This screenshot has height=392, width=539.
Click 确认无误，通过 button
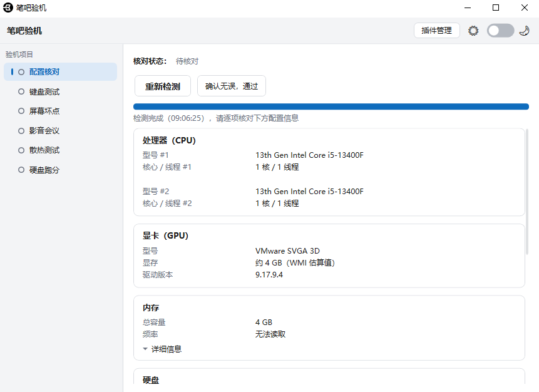tap(232, 86)
